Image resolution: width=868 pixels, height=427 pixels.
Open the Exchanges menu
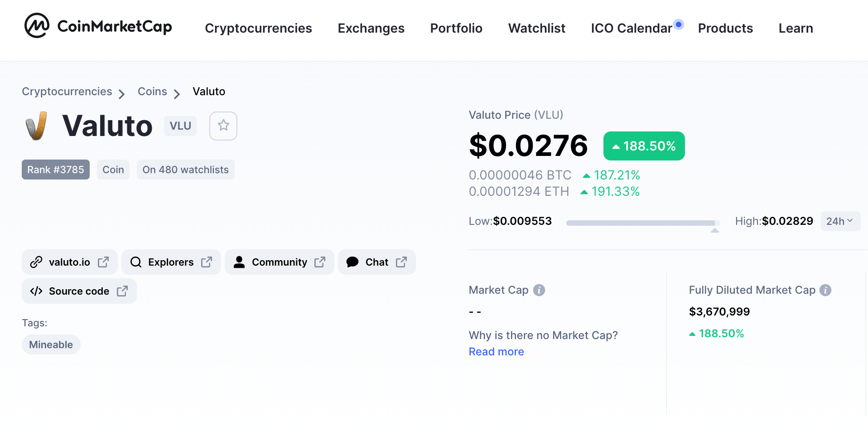(x=371, y=28)
